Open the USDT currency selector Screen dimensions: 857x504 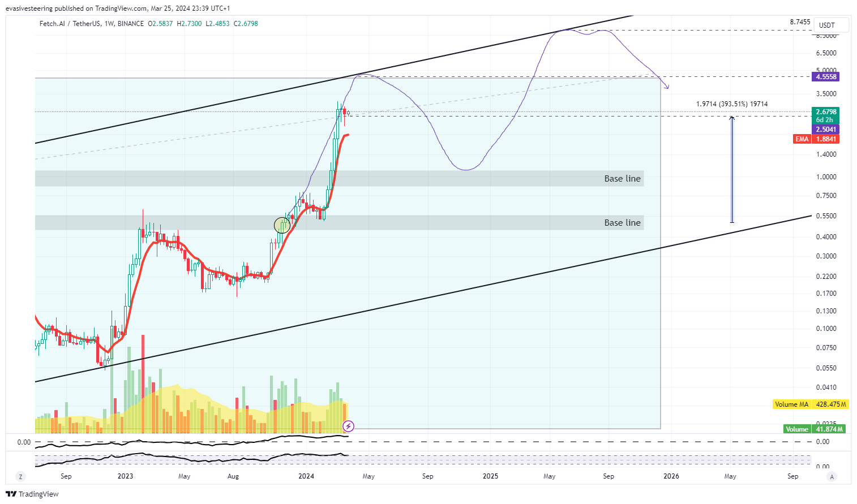point(832,25)
